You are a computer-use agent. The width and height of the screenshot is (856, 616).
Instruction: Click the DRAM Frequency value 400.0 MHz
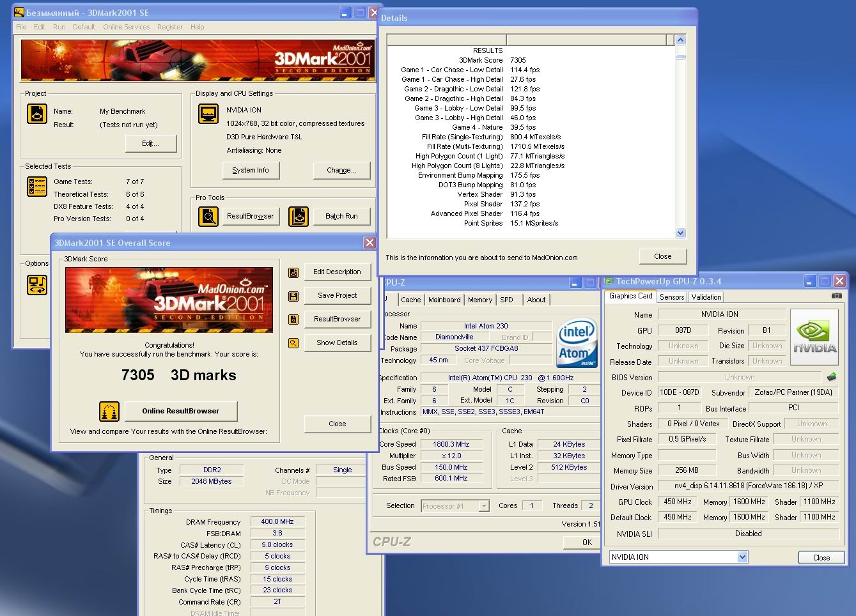(x=277, y=521)
